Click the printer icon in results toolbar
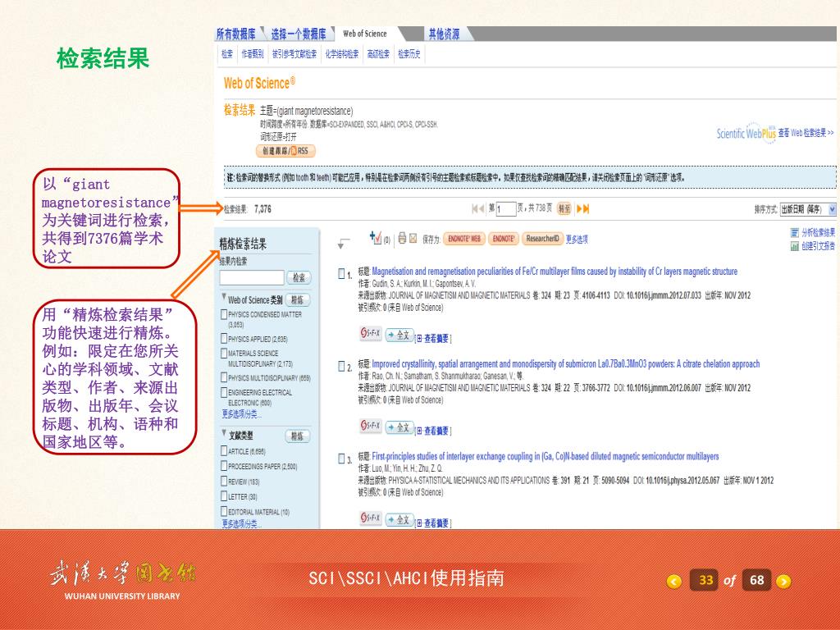Viewport: 840px width, 630px height. [402, 239]
